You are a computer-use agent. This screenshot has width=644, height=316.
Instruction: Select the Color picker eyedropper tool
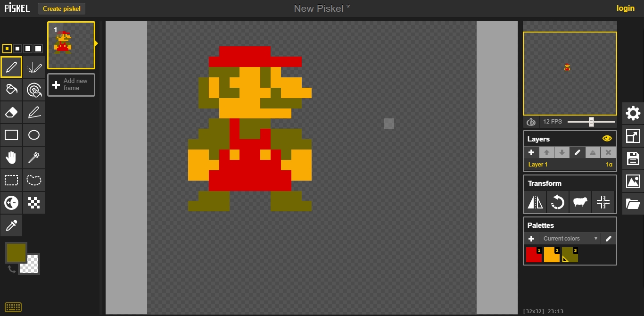11,225
